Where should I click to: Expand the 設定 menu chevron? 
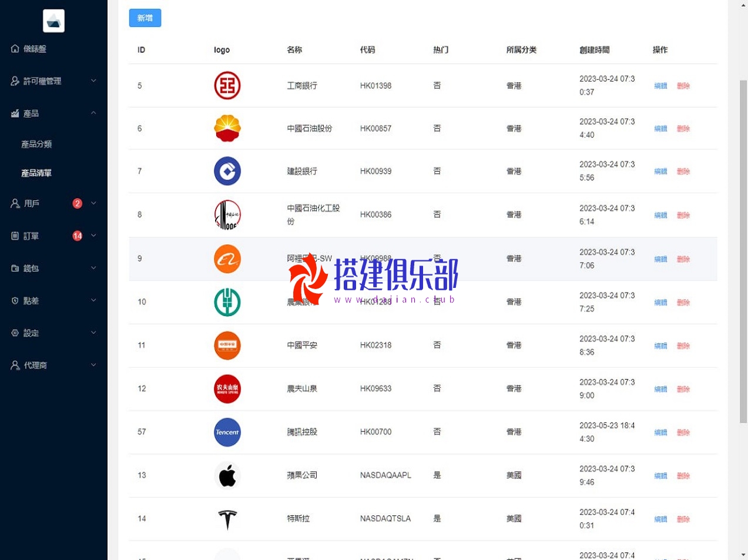point(93,332)
